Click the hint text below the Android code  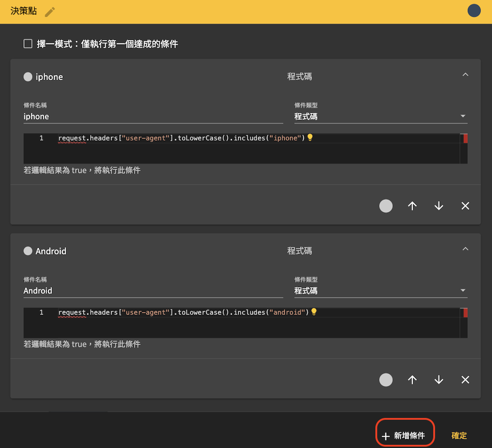pyautogui.click(x=82, y=344)
